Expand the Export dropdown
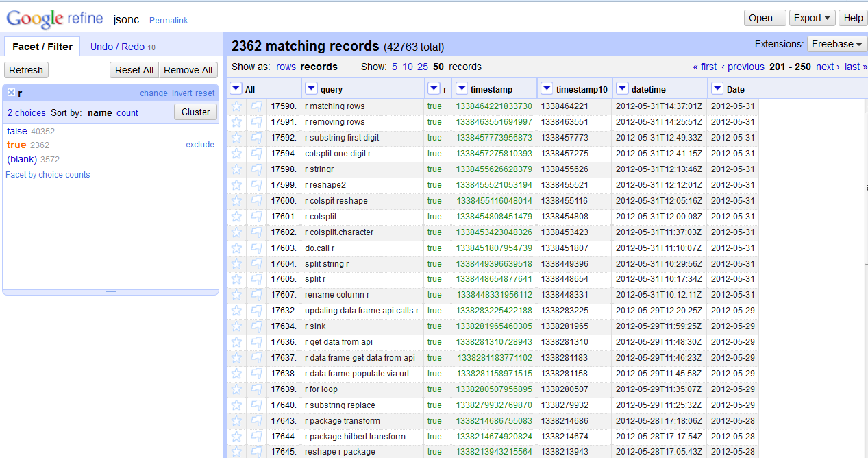Image resolution: width=868 pixels, height=458 pixels. (x=812, y=18)
